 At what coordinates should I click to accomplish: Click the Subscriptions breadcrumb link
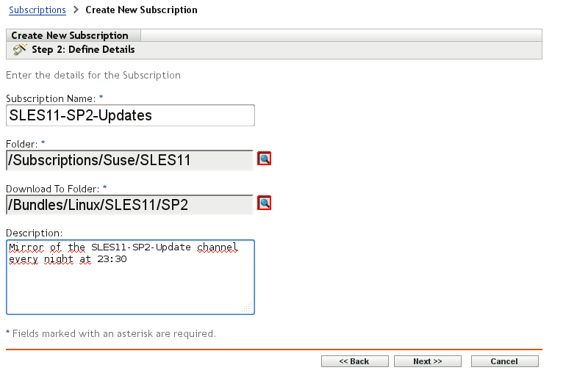pos(37,10)
